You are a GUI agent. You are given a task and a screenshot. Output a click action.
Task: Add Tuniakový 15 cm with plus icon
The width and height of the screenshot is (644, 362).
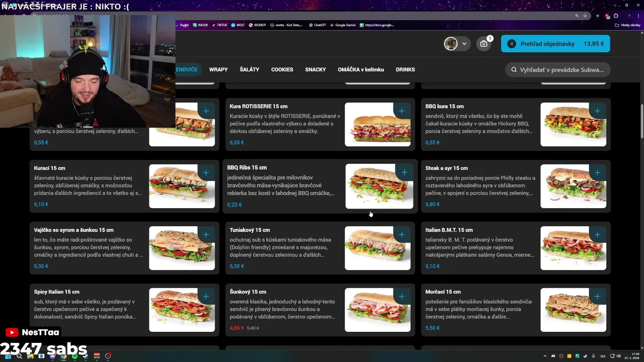point(401,234)
